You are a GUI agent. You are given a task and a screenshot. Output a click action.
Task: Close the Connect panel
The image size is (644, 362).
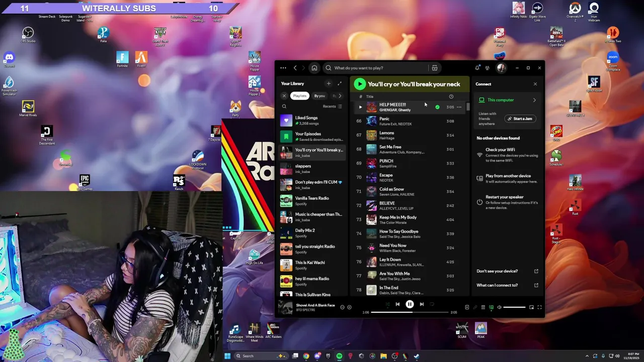click(535, 84)
